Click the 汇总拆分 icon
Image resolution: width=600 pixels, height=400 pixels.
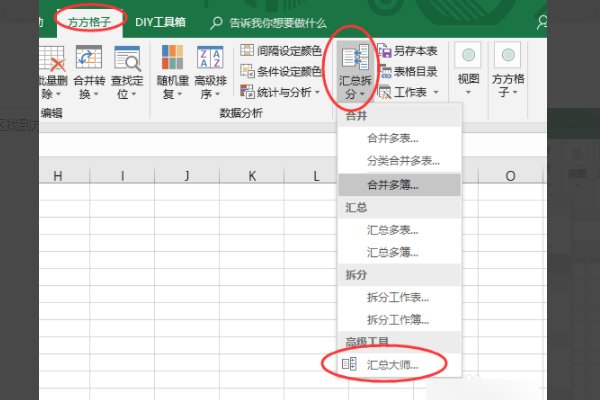click(x=355, y=58)
